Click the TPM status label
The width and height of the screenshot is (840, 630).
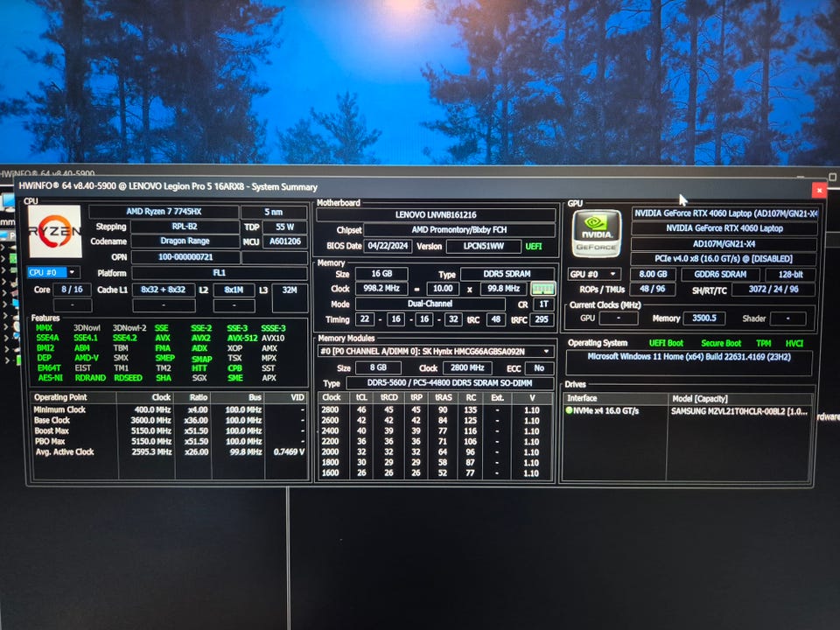click(x=763, y=343)
